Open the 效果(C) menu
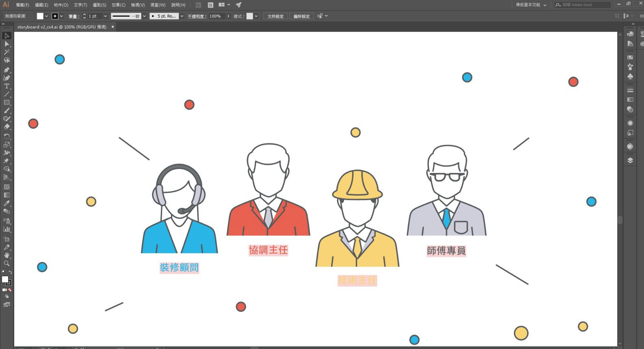 (118, 5)
